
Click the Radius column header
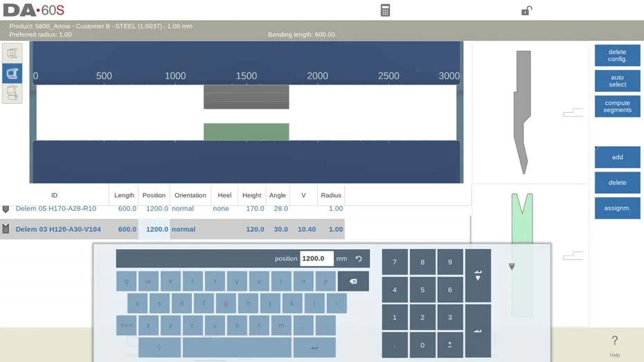coord(331,195)
